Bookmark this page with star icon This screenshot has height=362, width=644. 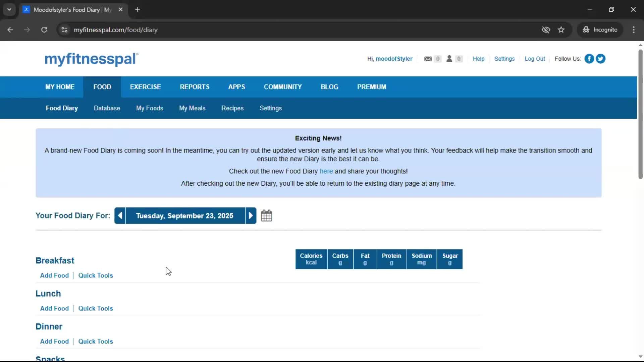[x=561, y=30]
